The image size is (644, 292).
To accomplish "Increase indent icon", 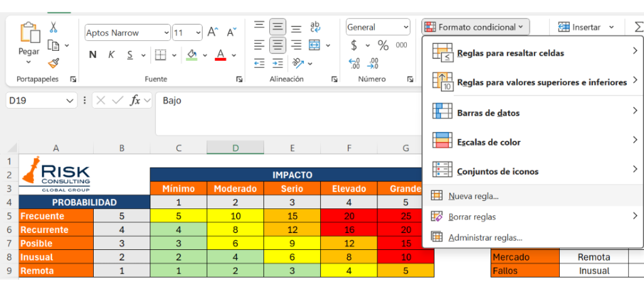I will (278, 63).
